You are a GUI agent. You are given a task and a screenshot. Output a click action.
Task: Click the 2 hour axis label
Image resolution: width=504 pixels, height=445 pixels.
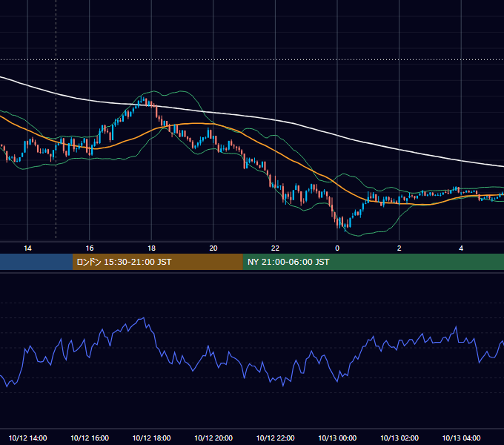[x=399, y=248]
